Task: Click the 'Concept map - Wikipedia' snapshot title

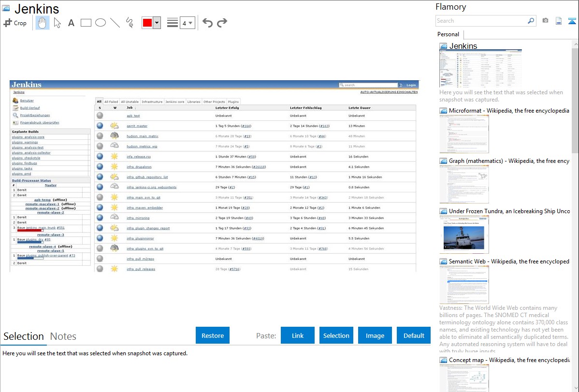Action: pos(509,360)
